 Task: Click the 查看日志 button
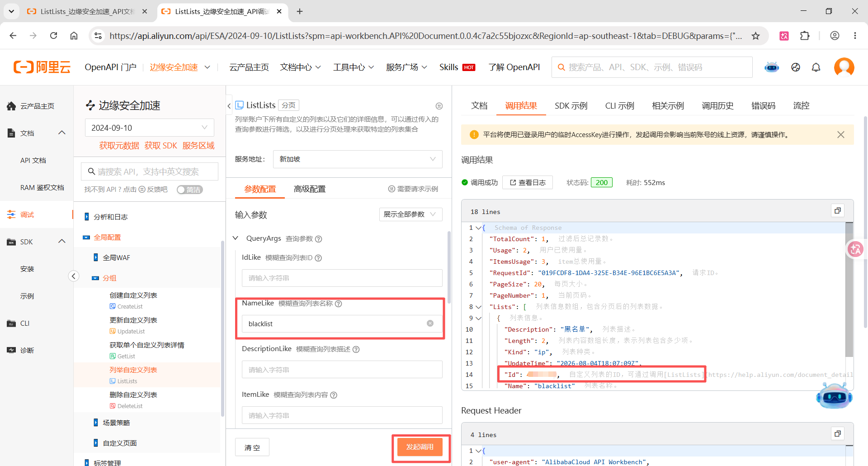click(528, 182)
